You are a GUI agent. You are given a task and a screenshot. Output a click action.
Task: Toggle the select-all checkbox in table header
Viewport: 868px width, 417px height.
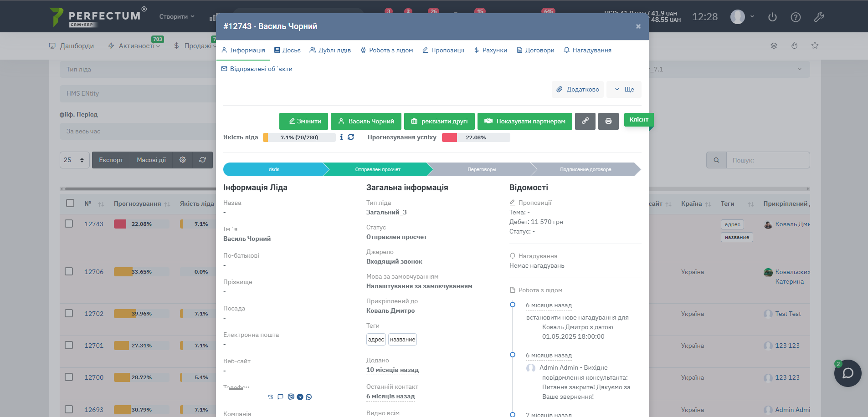[x=70, y=203]
